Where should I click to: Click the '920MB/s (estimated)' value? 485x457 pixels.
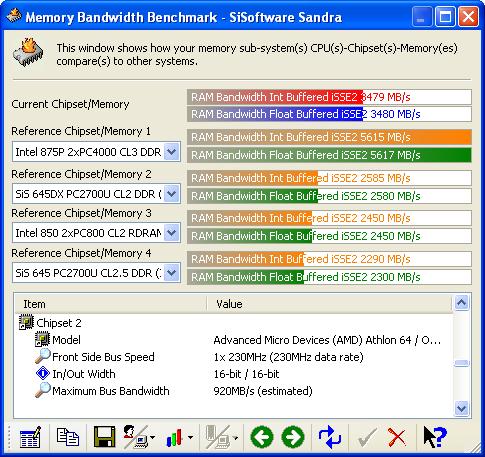tap(263, 391)
